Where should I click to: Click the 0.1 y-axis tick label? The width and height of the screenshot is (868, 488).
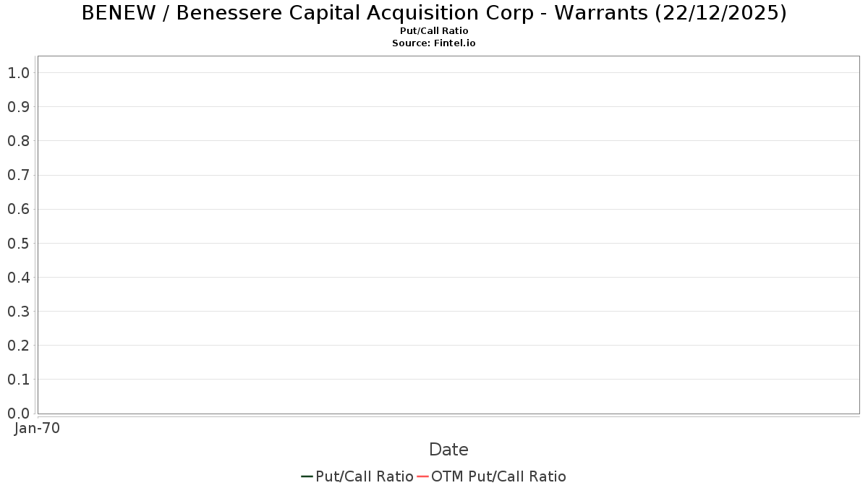(18, 380)
